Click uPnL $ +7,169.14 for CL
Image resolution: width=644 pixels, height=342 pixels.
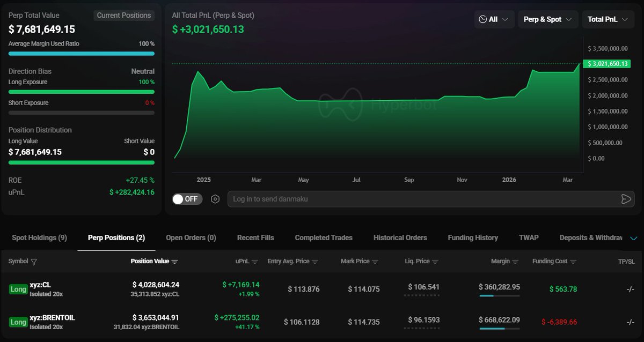[x=241, y=285]
